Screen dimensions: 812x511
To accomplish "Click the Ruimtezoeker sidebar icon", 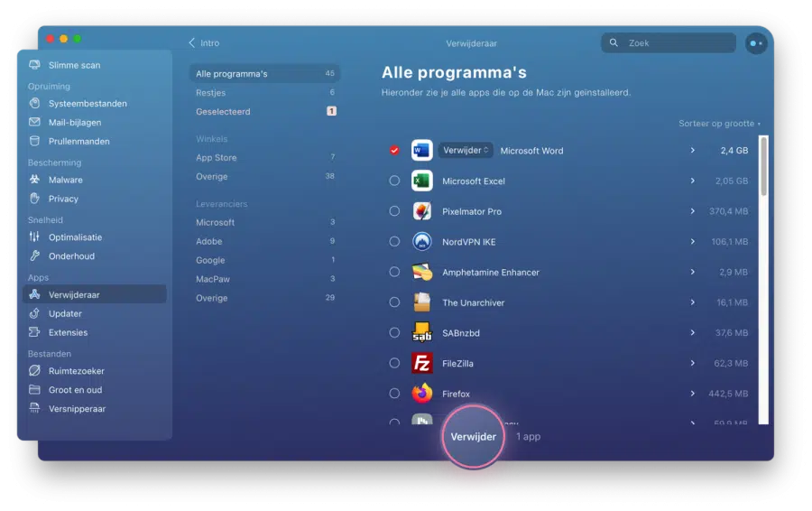I will coord(34,370).
